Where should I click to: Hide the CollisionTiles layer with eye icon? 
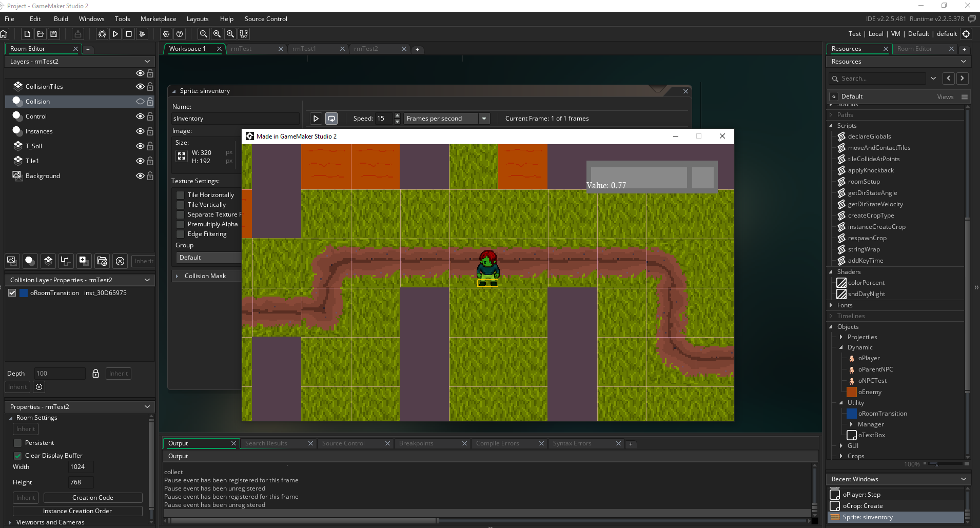click(140, 87)
